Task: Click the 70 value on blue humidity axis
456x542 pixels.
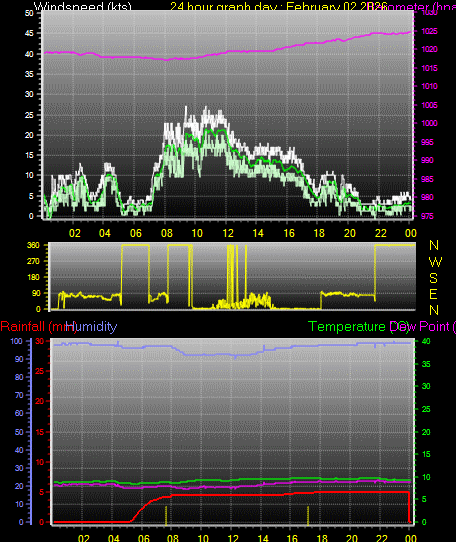Action: (x=19, y=395)
